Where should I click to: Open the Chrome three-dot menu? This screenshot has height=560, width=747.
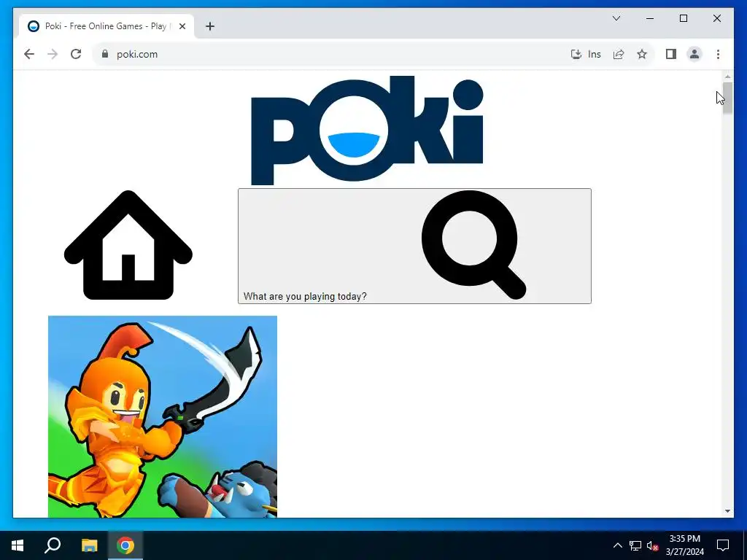click(718, 54)
